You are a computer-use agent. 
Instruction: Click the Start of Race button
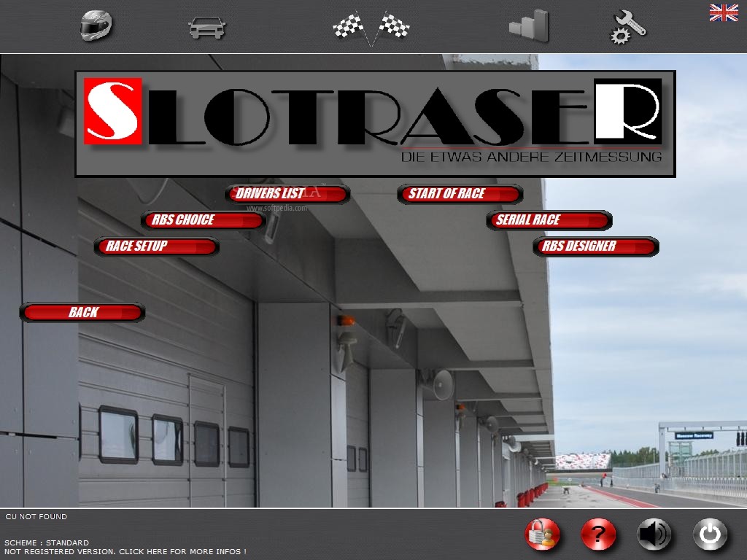click(x=460, y=194)
